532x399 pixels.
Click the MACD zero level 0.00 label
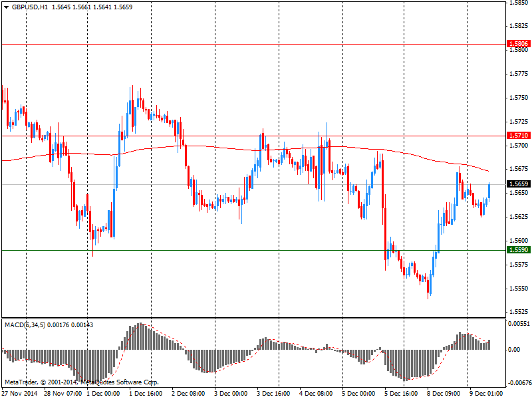coord(515,350)
